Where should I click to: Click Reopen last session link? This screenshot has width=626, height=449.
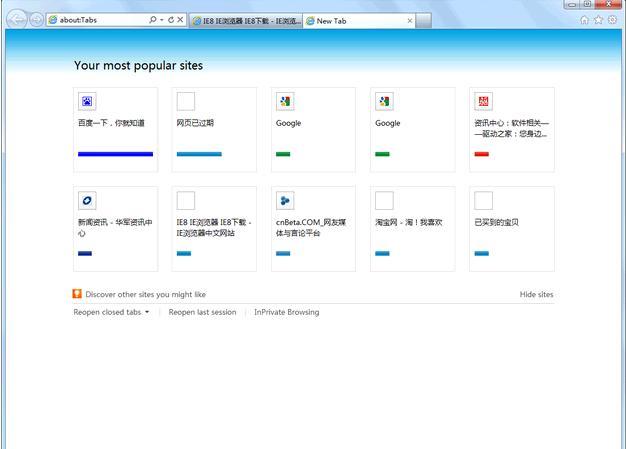click(x=202, y=312)
